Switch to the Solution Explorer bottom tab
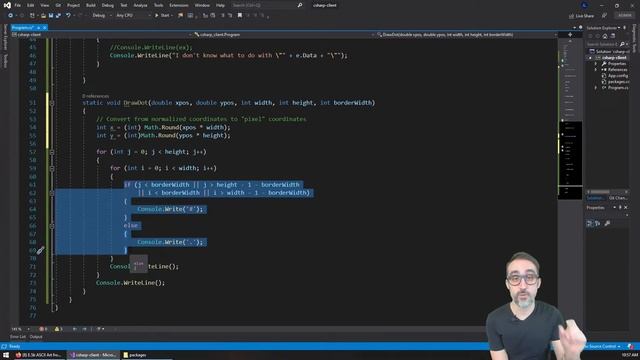Screen dimensions: 640x360 pos(596,198)
